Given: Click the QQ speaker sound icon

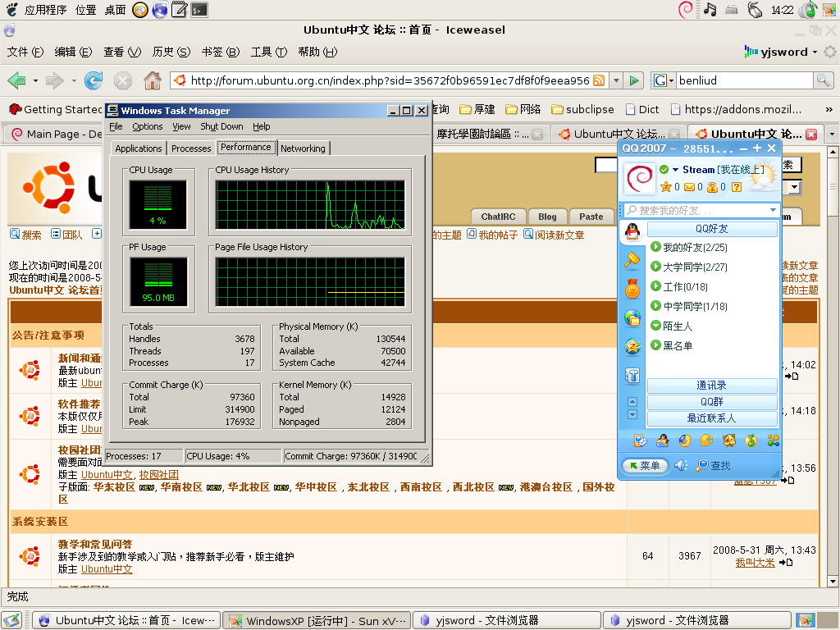Looking at the screenshot, I should click(x=681, y=465).
